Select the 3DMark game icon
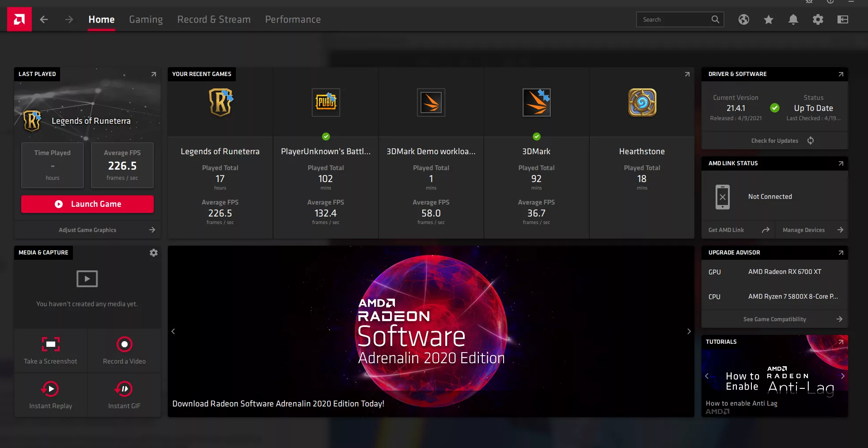This screenshot has width=868, height=448. 537,103
